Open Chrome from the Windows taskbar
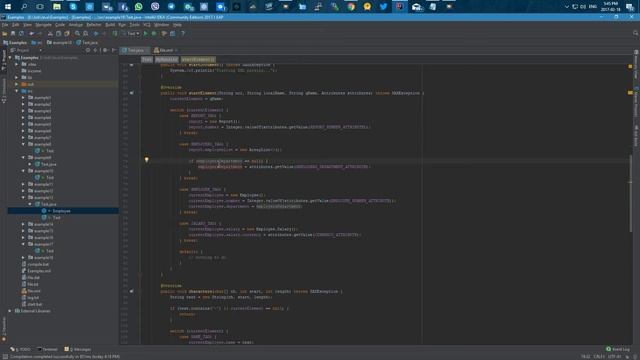 [351, 7]
